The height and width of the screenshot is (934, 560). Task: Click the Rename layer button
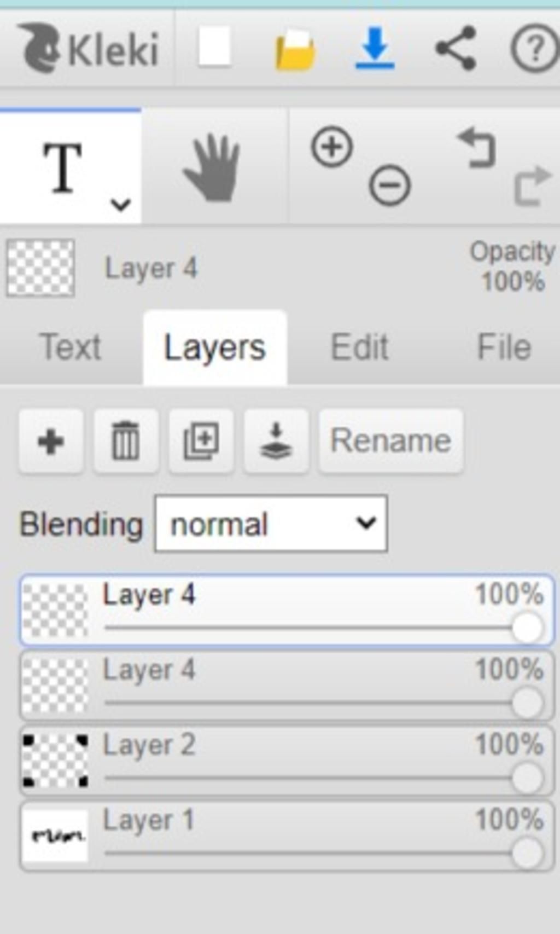391,441
